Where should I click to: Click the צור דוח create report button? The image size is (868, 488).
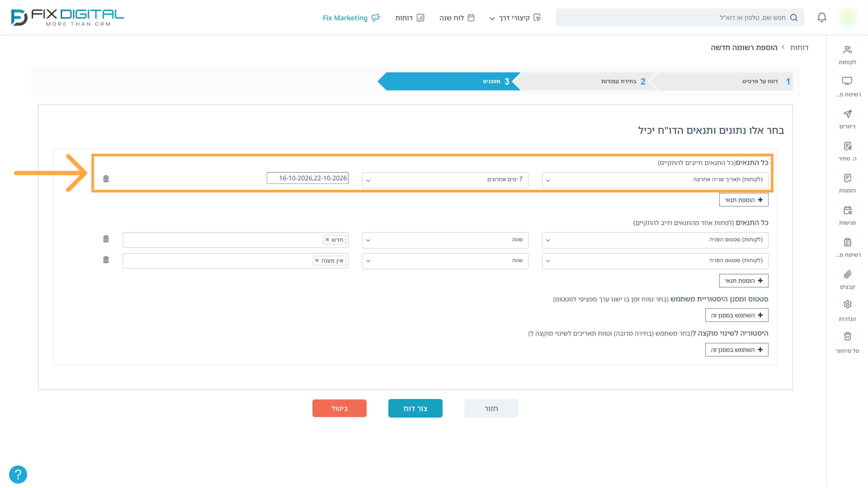(x=415, y=408)
